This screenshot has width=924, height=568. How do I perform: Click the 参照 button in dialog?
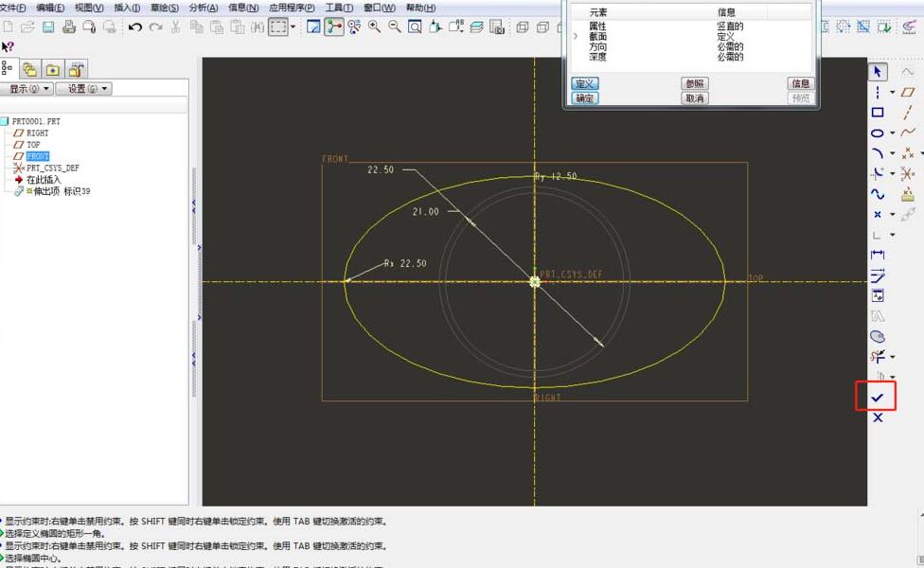tap(695, 84)
